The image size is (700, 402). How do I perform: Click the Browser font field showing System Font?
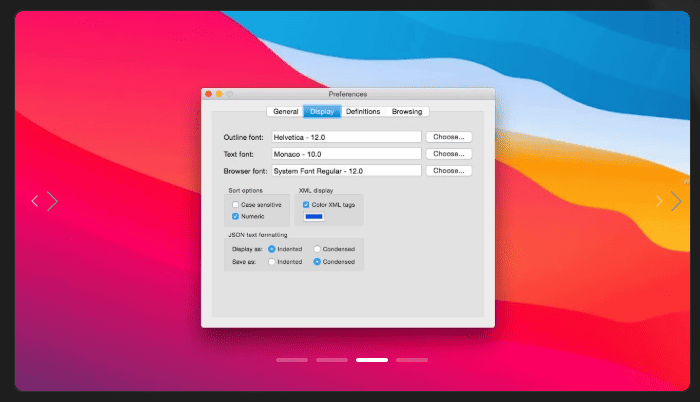point(346,171)
